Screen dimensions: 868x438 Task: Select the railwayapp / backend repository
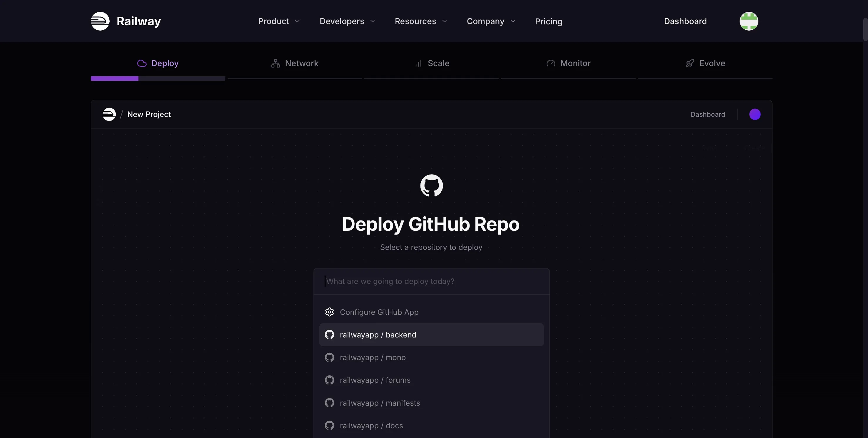click(431, 335)
